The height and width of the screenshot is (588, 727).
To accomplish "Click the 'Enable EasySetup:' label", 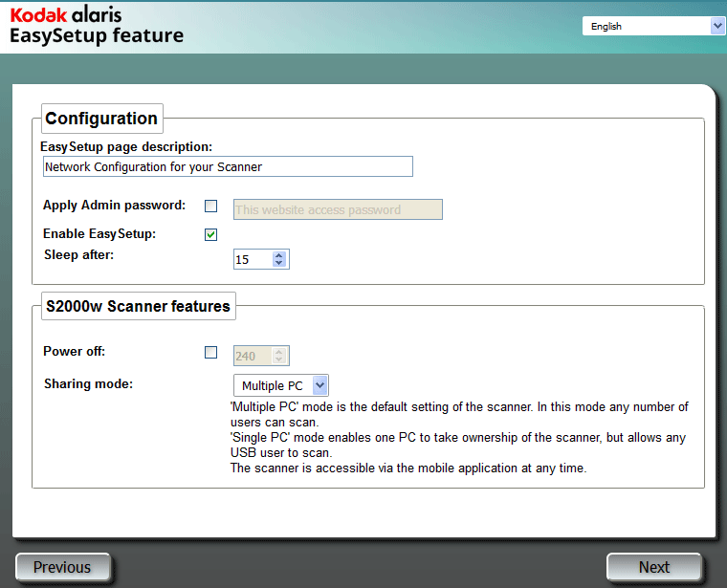I will 99,234.
